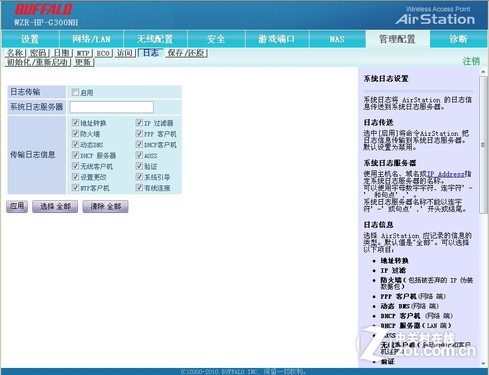Screen dimensions: 489x375
Task: Enable the 日志传输 启用 checkbox
Action: point(76,92)
